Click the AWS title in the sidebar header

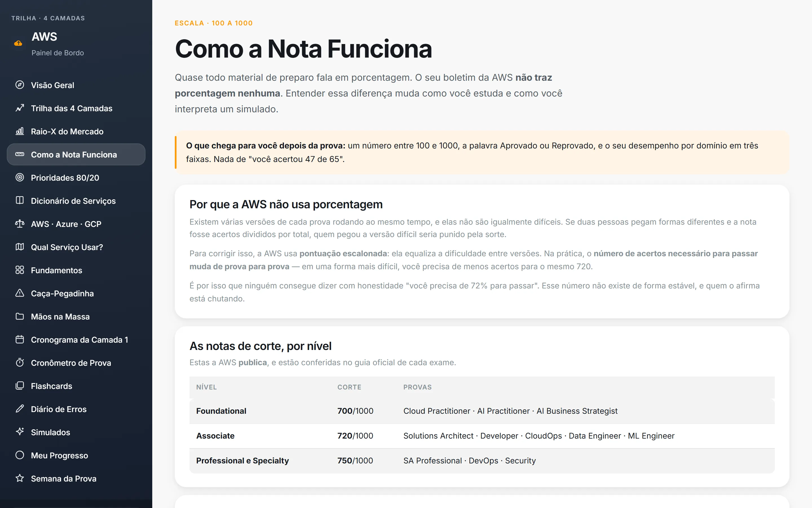pos(44,37)
